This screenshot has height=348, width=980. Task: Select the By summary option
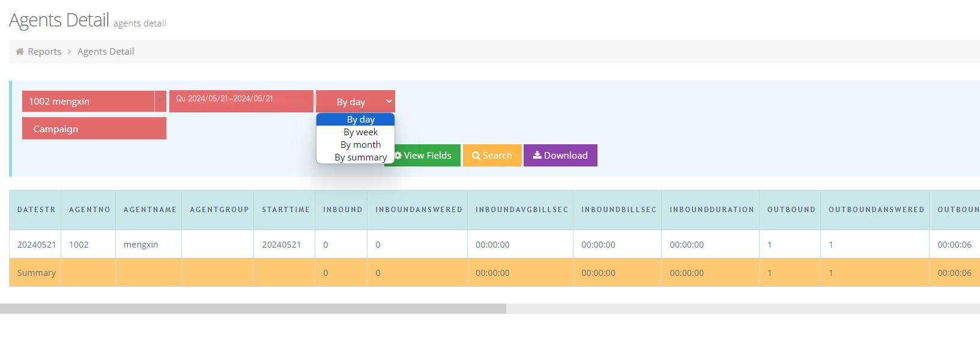[360, 157]
